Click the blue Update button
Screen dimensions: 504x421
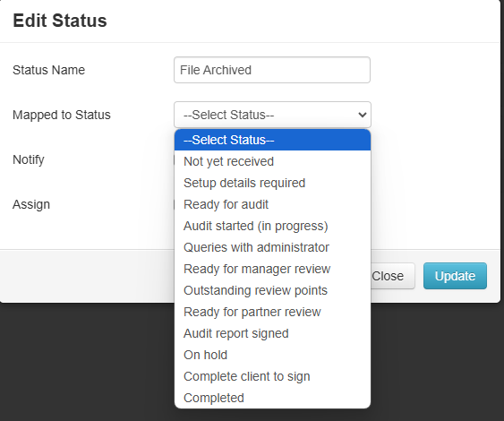tap(455, 276)
